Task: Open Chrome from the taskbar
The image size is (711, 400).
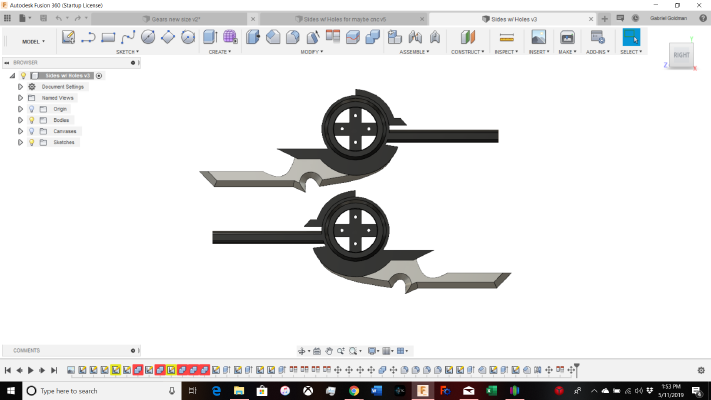Action: coord(354,390)
